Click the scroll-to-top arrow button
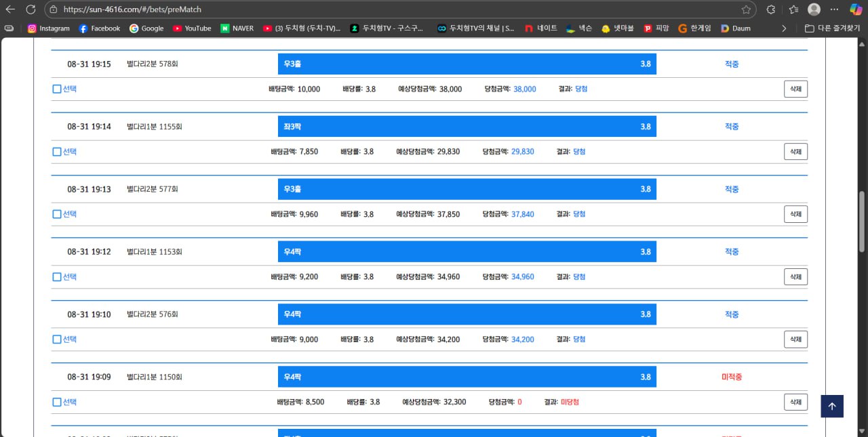Viewport: 868px width, 437px height. (x=832, y=407)
